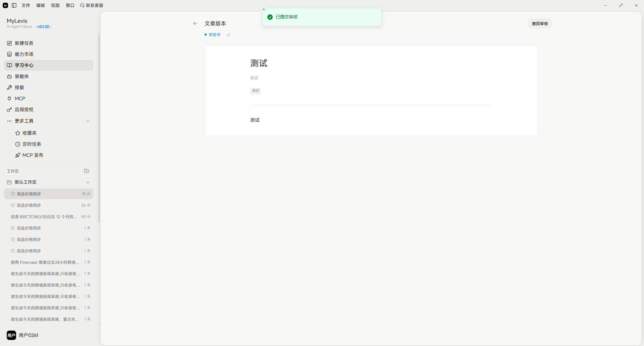The image size is (644, 346).
Task: Open 能力市场 marketplace
Action: tap(49, 54)
